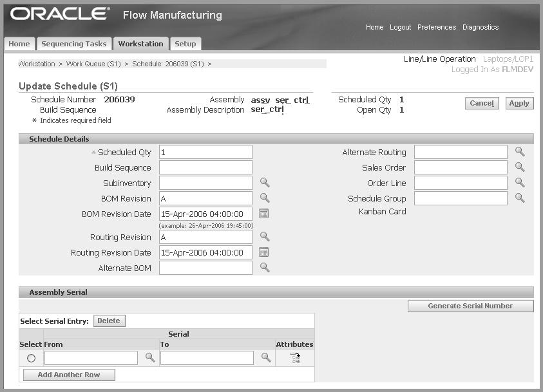
Task: Focus the Alternate BOM input field
Action: [205, 268]
